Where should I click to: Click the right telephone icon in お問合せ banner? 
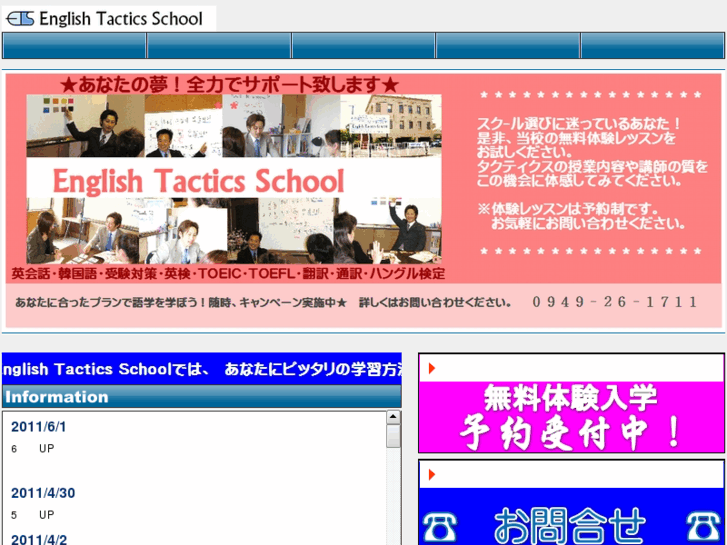click(x=703, y=527)
